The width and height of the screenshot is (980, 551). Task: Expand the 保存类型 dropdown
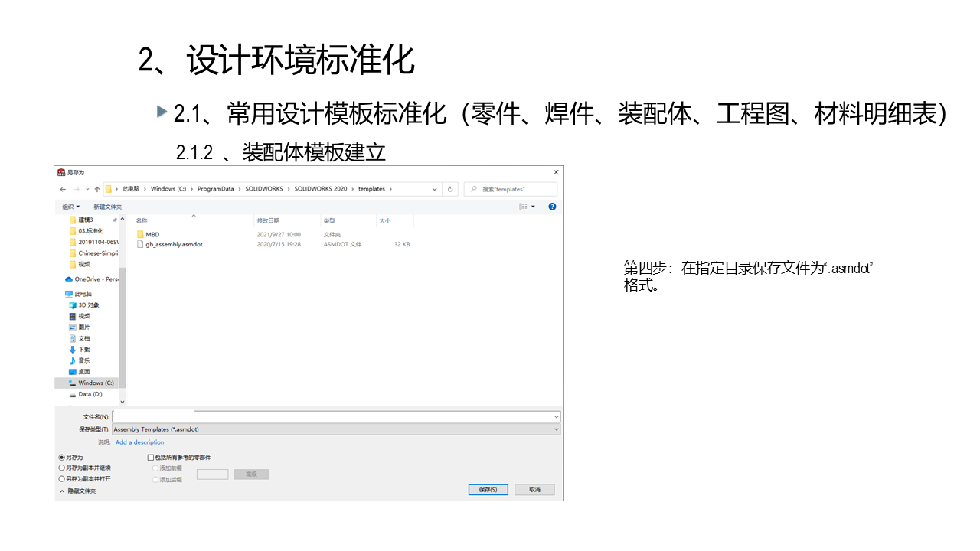tap(556, 429)
